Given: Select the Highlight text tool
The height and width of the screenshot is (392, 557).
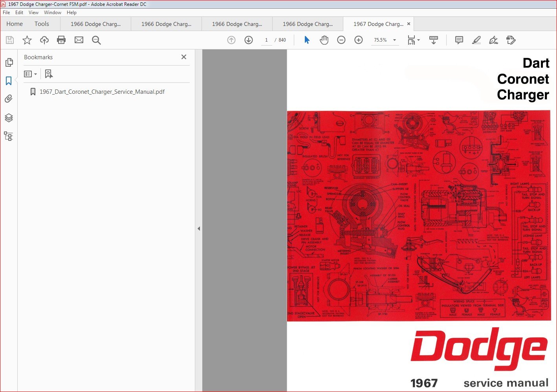Looking at the screenshot, I should coord(476,40).
